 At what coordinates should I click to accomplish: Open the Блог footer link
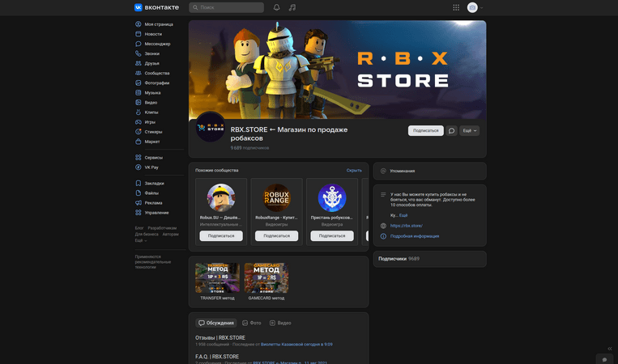(139, 228)
